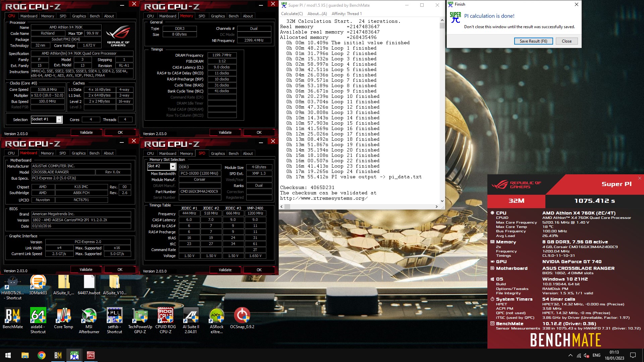Click Validate in the Mainboard window
The image size is (644, 362).
[x=86, y=269]
